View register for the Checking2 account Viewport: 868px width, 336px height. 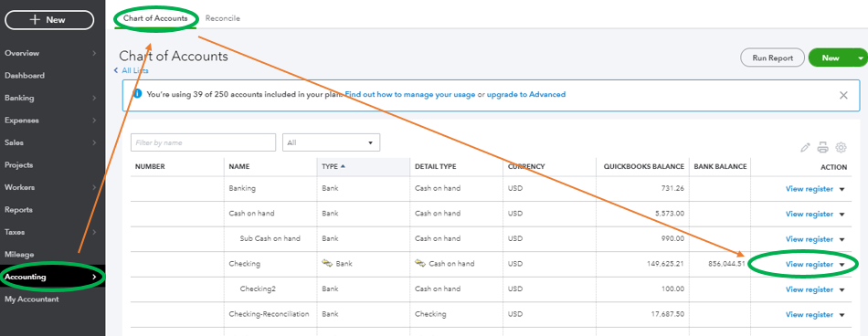(x=810, y=289)
